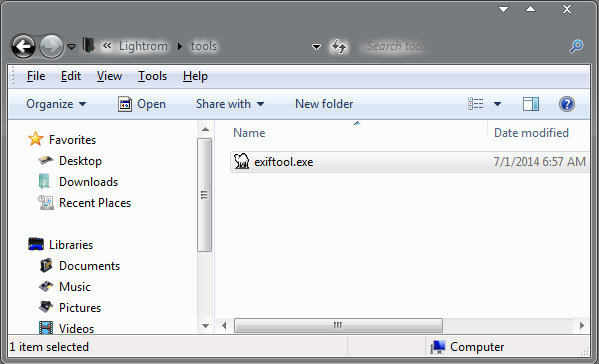Refresh the tools folder view
This screenshot has width=599, height=364.
[x=339, y=47]
